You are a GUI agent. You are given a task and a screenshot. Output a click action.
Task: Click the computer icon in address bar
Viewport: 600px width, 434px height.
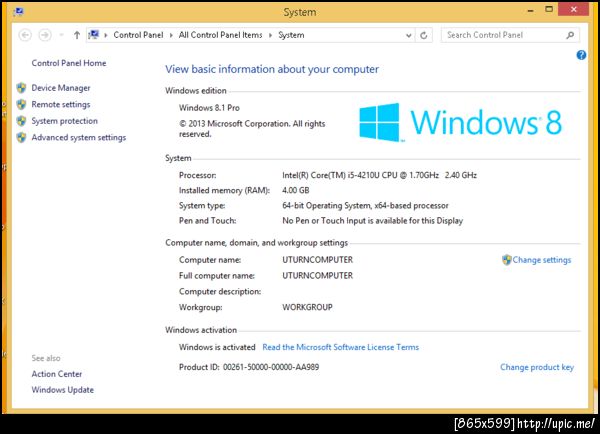(x=94, y=35)
